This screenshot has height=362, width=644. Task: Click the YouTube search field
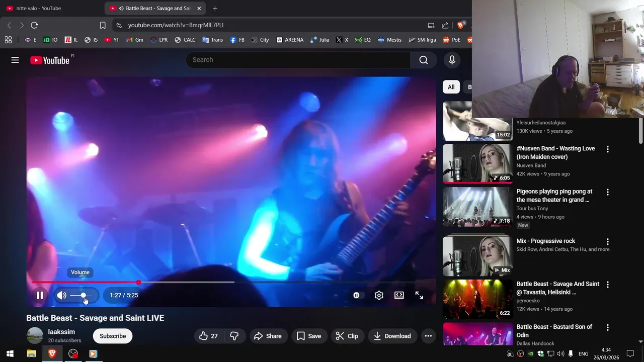[298, 60]
